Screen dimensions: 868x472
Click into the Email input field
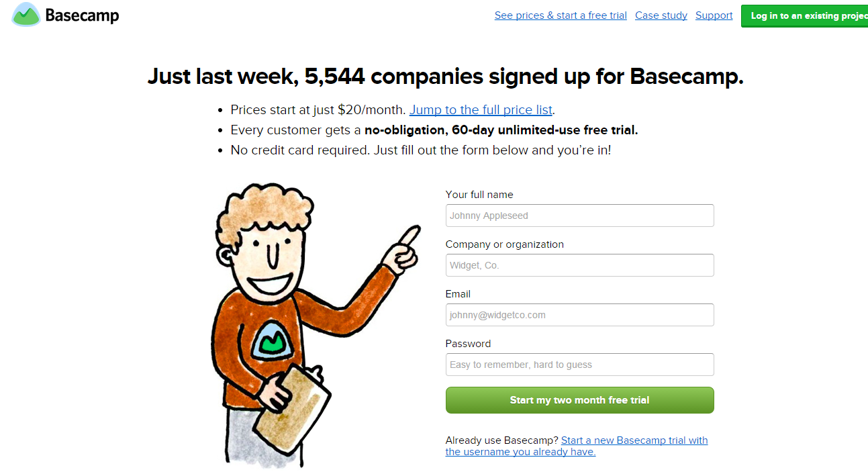pos(579,315)
